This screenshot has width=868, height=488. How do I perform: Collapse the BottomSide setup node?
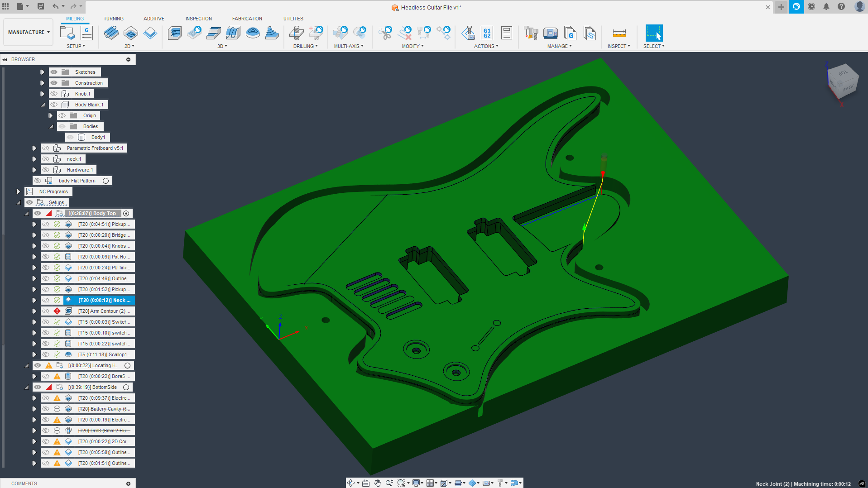[x=27, y=387]
